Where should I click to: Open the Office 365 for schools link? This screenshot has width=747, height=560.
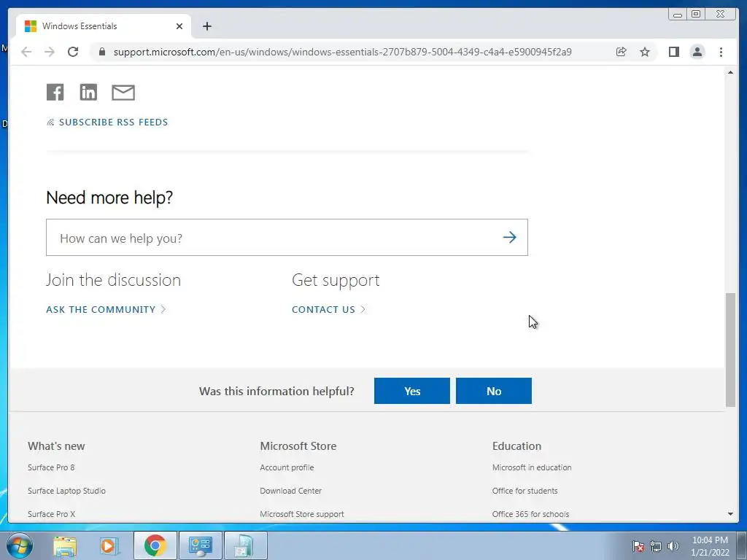[531, 514]
